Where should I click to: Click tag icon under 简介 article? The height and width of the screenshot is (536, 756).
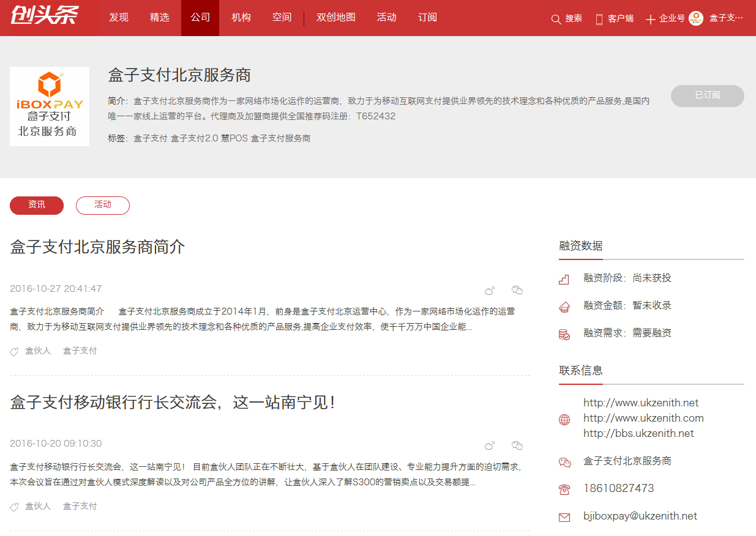point(14,352)
